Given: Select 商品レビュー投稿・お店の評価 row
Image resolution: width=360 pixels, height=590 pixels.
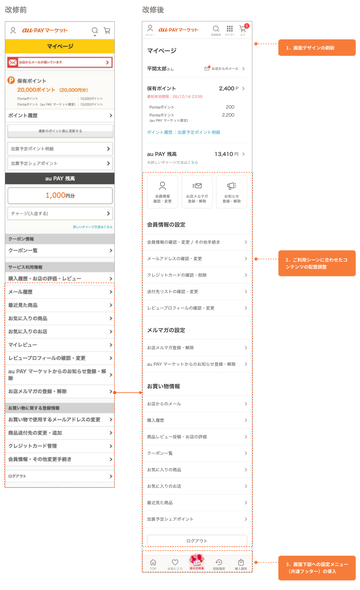Looking at the screenshot, I should click(197, 437).
